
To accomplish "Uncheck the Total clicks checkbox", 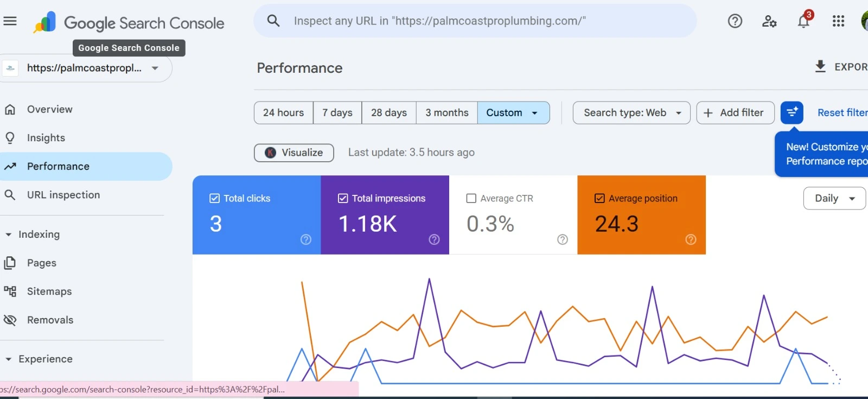I will pos(214,198).
